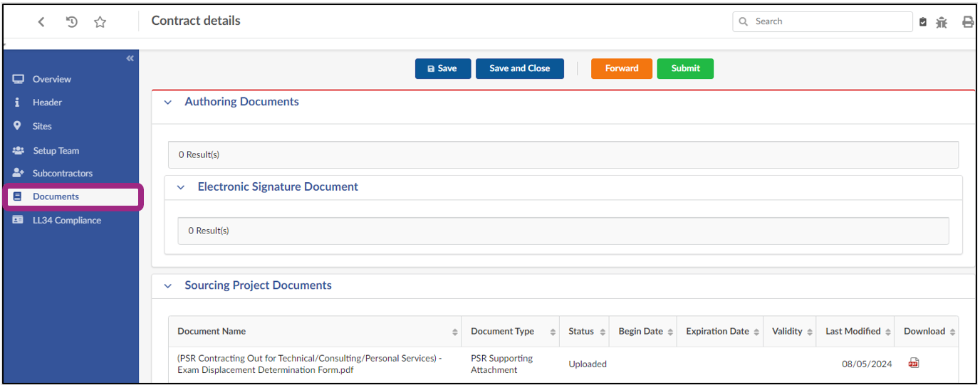Screen dimensions: 980x390
Task: Open the clipboard tasks icon
Action: (x=923, y=22)
